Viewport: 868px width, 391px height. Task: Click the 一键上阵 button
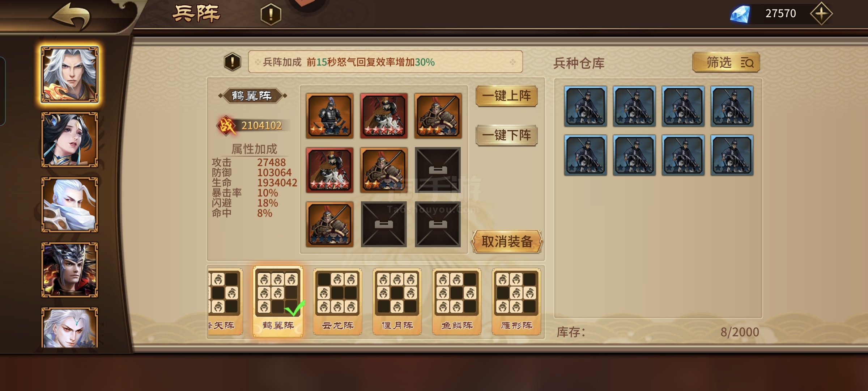(507, 96)
